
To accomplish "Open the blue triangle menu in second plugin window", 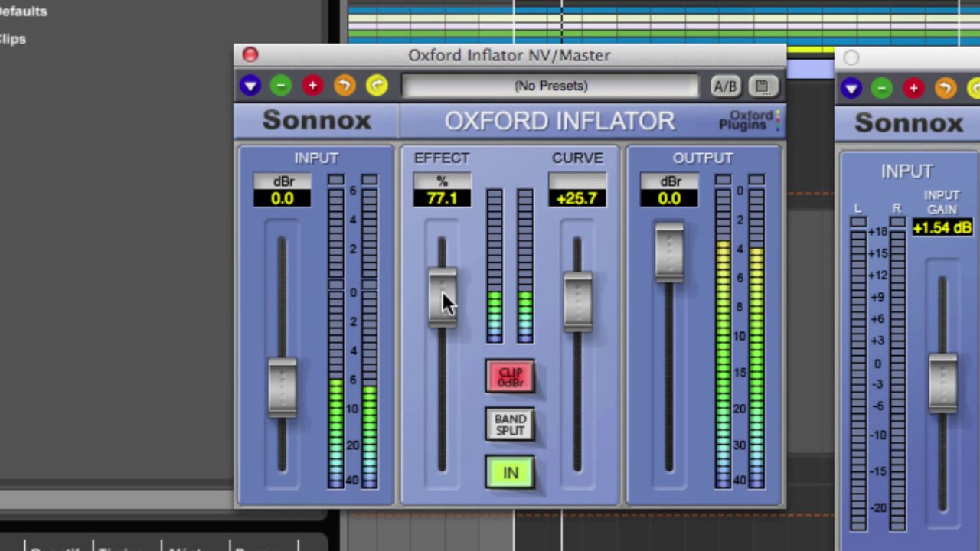I will 851,89.
